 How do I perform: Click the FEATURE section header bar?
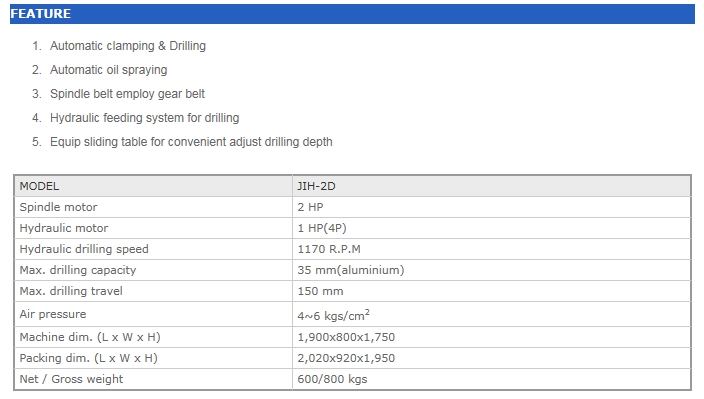pos(352,14)
